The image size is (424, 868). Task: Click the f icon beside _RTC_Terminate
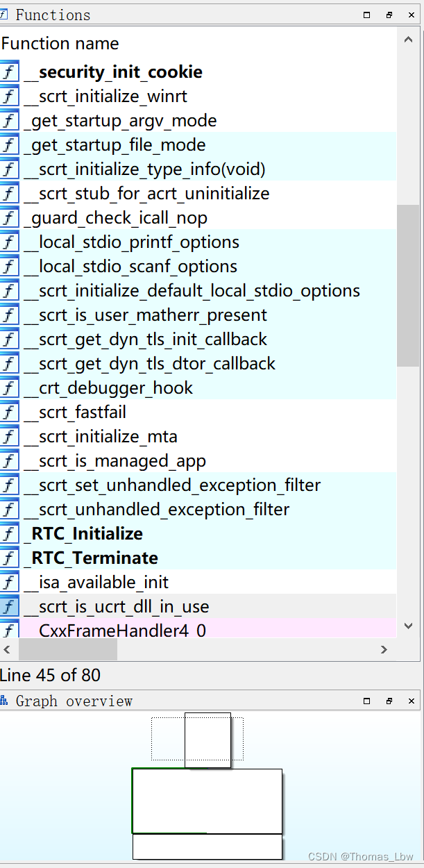pos(8,558)
